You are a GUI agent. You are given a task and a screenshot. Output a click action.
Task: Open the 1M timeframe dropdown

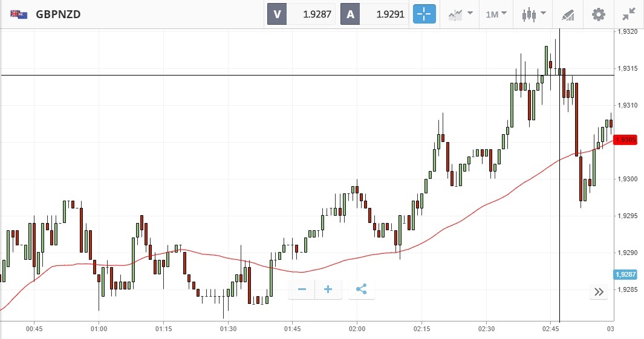click(496, 14)
